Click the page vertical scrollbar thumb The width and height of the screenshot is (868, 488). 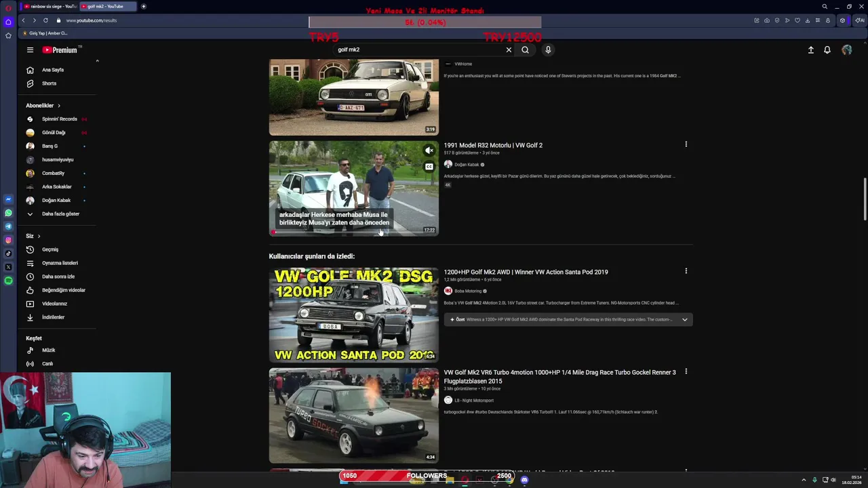[x=865, y=199]
